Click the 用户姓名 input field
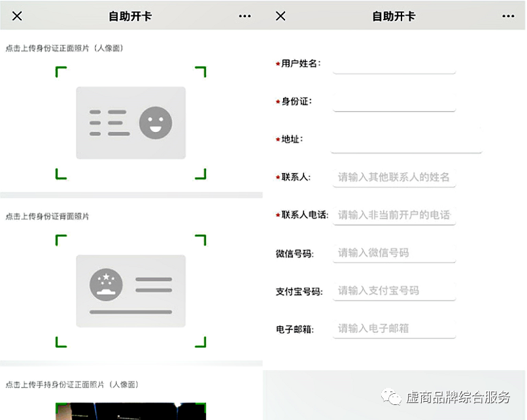Viewport: 527px width, 420px height. coord(394,64)
